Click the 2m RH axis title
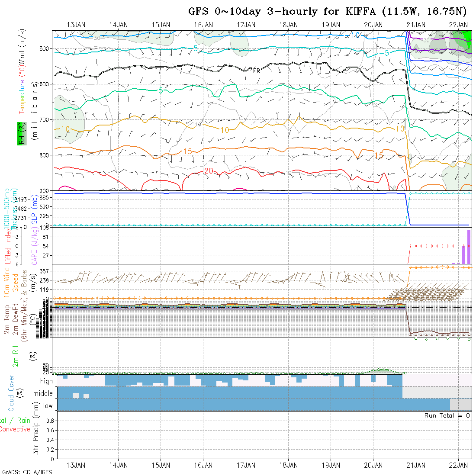The width and height of the screenshot is (476, 476). point(15,356)
